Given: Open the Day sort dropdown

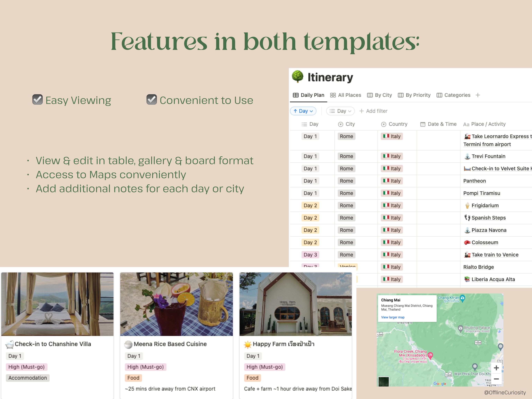Looking at the screenshot, I should [x=303, y=111].
